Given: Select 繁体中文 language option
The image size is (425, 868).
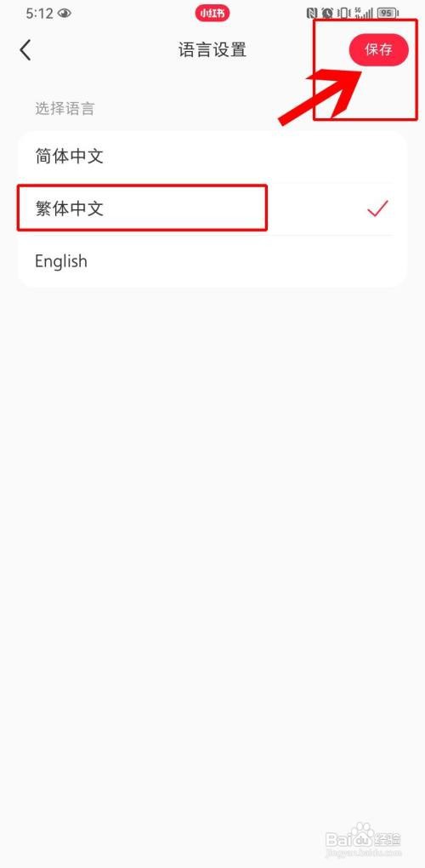Looking at the screenshot, I should click(x=212, y=208).
